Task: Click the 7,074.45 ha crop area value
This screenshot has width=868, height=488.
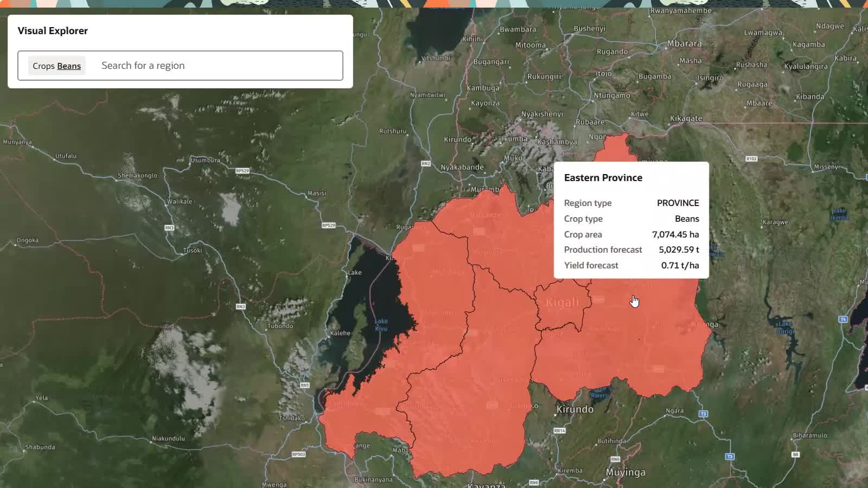Action: (675, 234)
